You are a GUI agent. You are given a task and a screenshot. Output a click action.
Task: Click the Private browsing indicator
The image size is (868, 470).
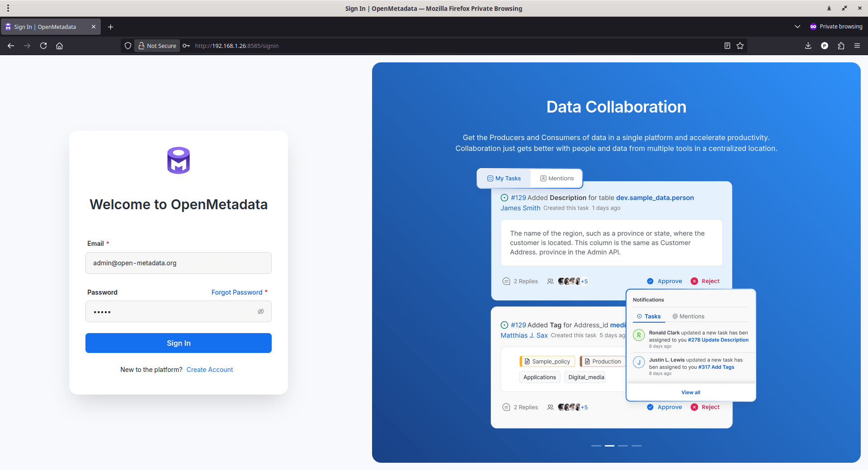(836, 27)
